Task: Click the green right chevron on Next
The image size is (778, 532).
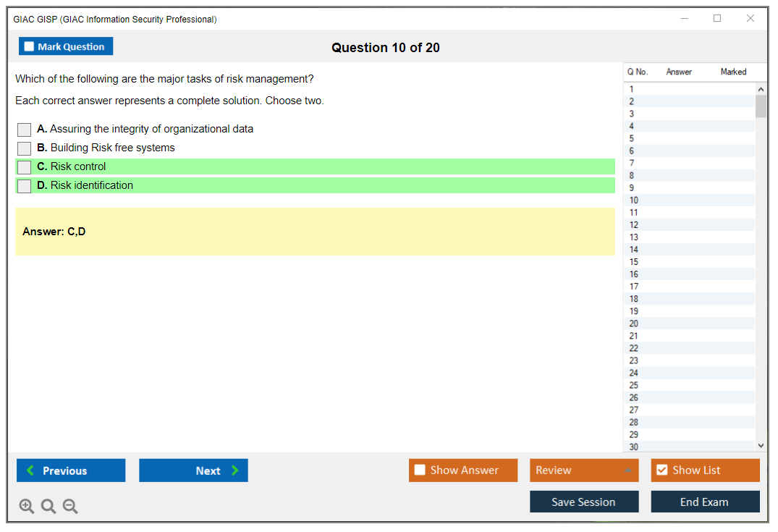Action: point(234,470)
